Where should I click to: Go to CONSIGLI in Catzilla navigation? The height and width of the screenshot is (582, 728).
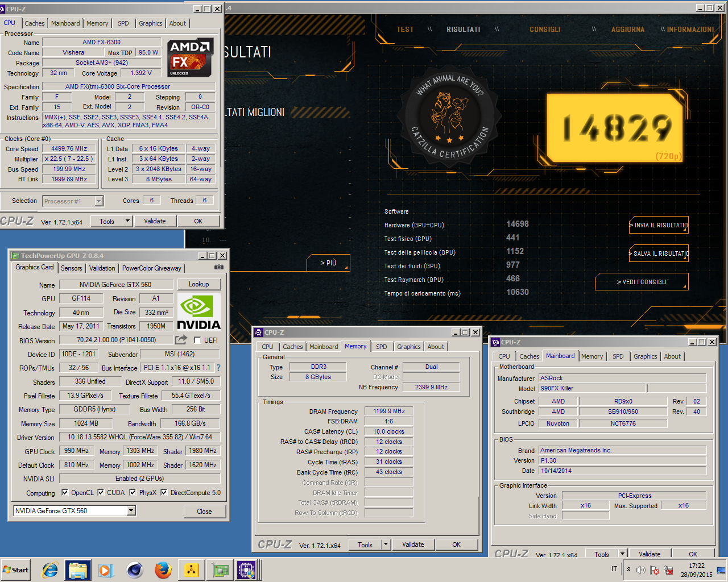545,30
